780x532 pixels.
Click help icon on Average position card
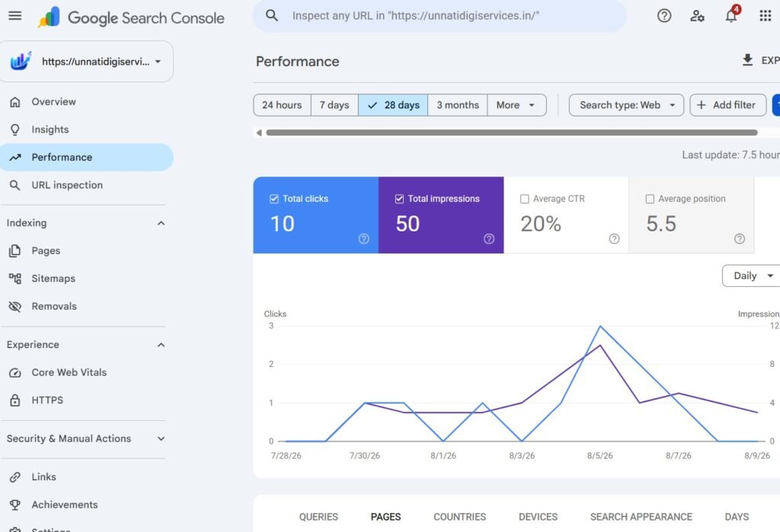tap(740, 239)
